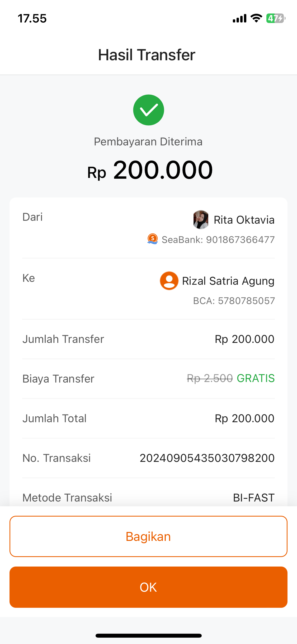Tap the BI-FAST transaction method value
This screenshot has height=644, width=297.
pyautogui.click(x=254, y=498)
